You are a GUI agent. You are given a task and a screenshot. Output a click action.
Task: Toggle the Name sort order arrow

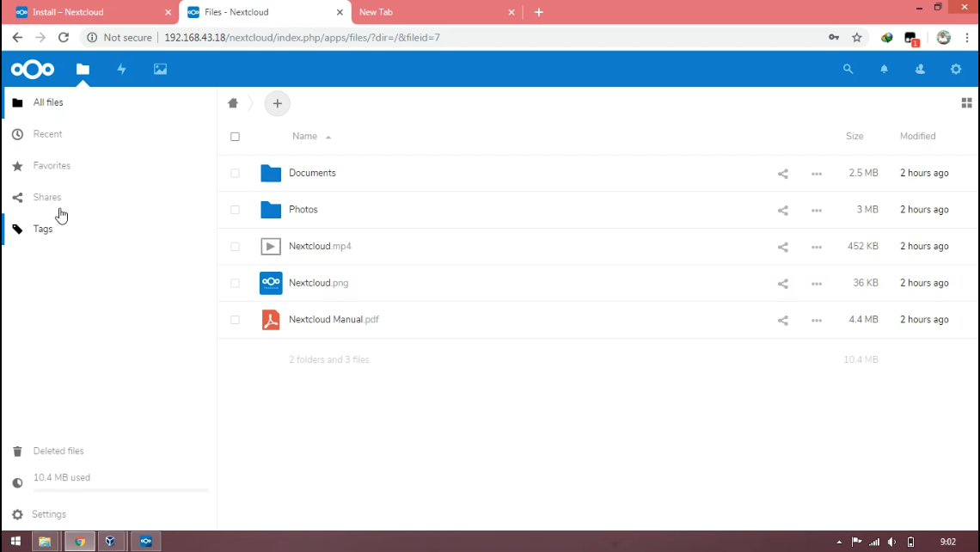click(x=330, y=136)
